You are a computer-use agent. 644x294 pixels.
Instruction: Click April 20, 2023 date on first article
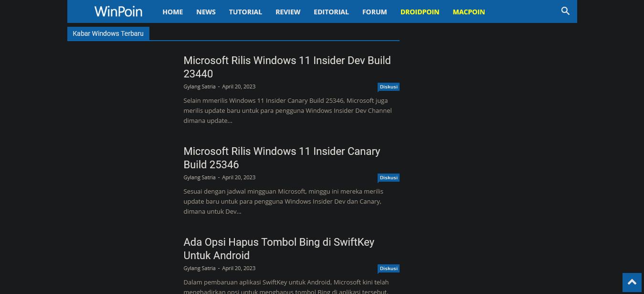(239, 87)
